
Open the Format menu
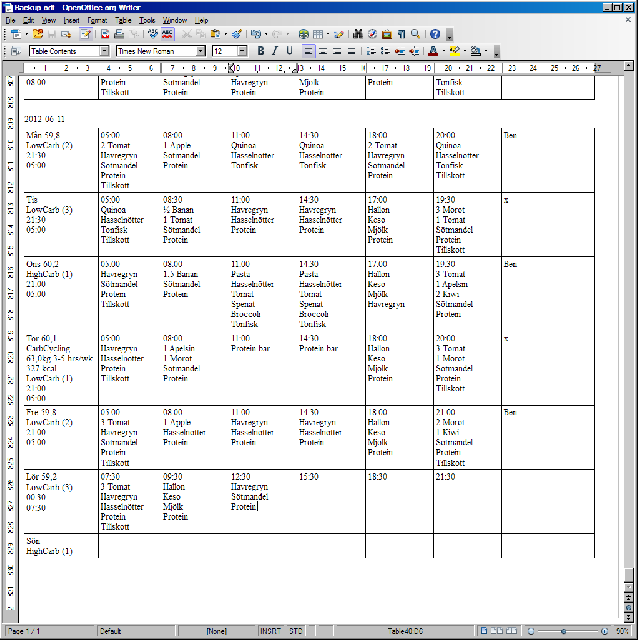pyautogui.click(x=97, y=20)
